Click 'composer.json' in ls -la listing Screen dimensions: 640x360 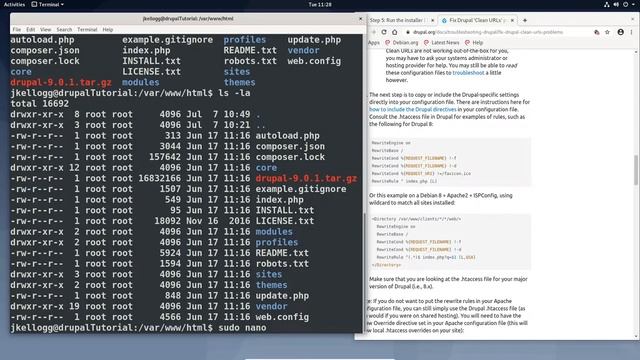pyautogui.click(x=290, y=147)
